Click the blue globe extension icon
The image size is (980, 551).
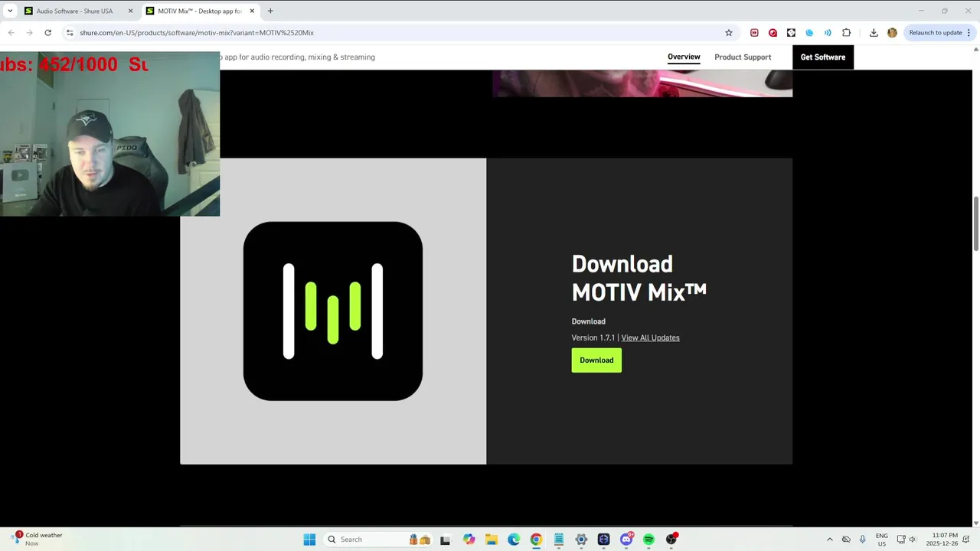click(809, 33)
